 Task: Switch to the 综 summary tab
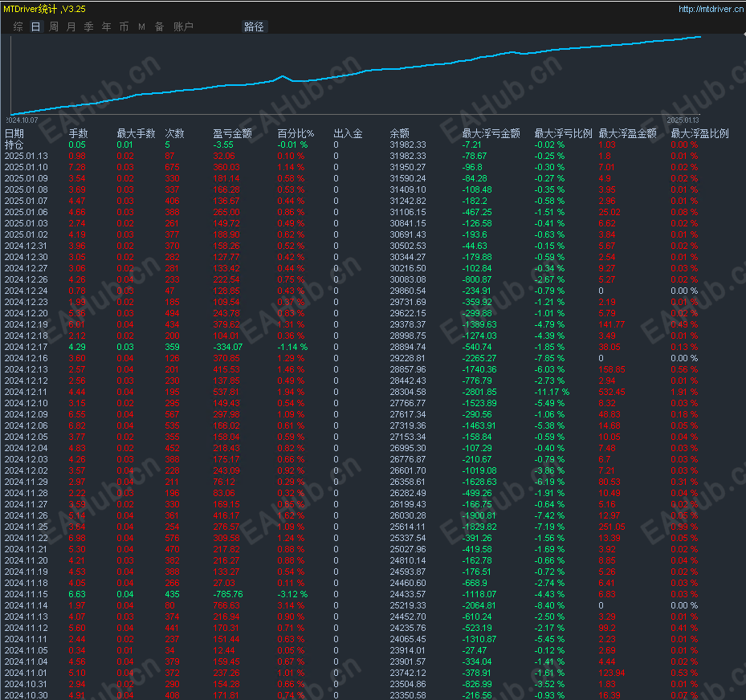[18, 26]
